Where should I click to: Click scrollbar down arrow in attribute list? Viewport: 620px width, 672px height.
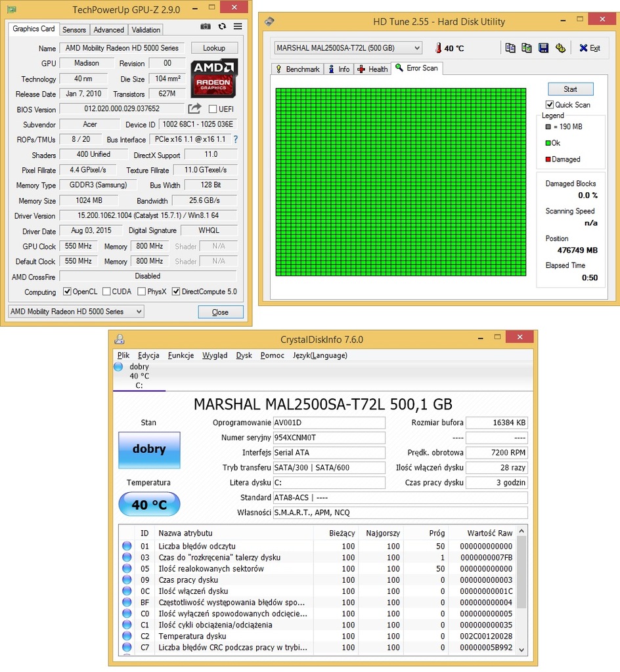click(x=521, y=650)
